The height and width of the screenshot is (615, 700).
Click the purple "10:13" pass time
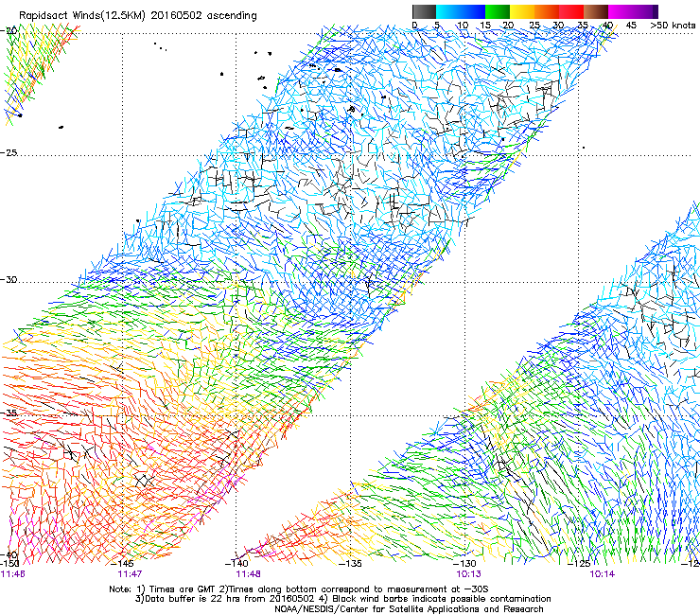point(468,574)
